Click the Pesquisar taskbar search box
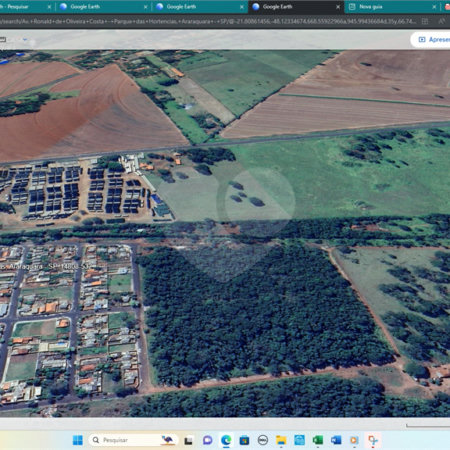Screen dimensions: 450x450 click(x=133, y=440)
